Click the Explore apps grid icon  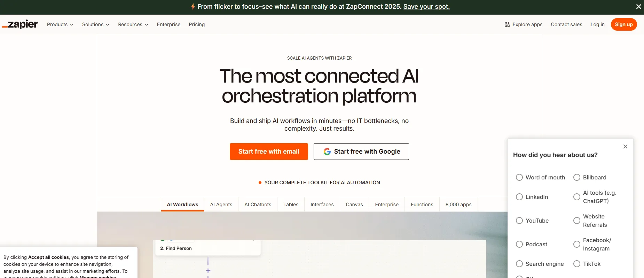pos(507,24)
